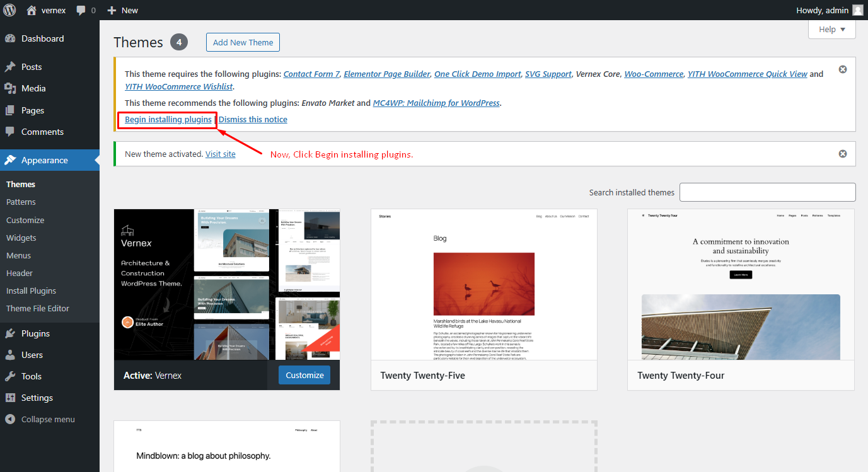This screenshot has width=868, height=472.
Task: Open MC4WP: Mailchimp for WordPress link
Action: (x=437, y=103)
